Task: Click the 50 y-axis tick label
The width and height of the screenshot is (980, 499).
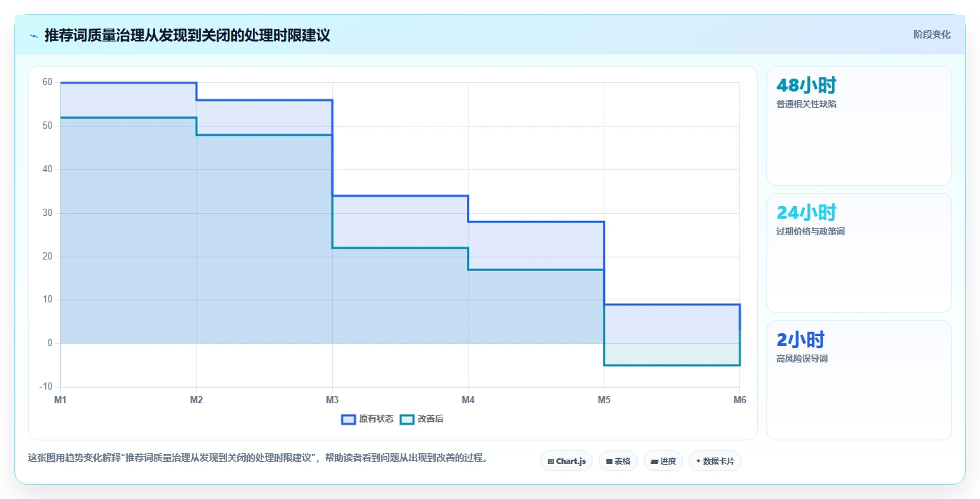Action: click(47, 126)
